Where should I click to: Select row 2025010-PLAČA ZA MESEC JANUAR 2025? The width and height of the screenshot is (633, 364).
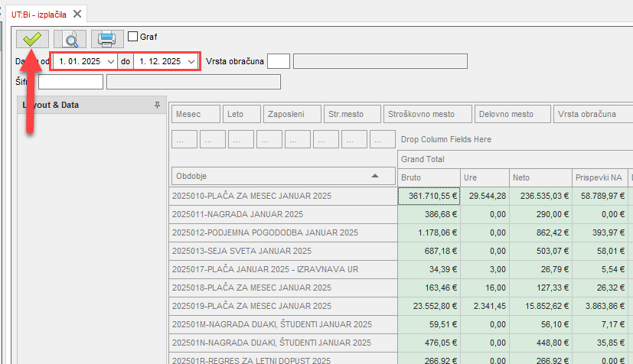coord(283,196)
